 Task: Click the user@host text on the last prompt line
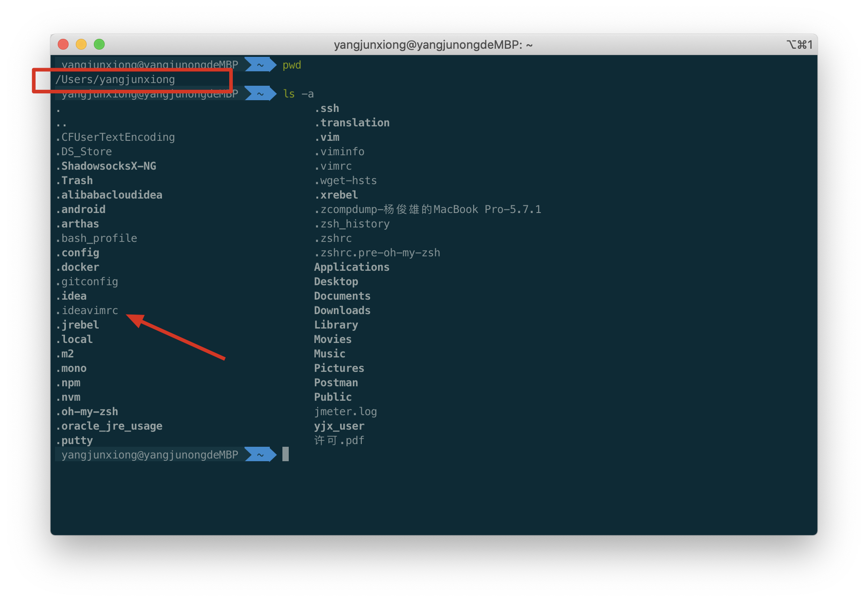[x=150, y=454]
